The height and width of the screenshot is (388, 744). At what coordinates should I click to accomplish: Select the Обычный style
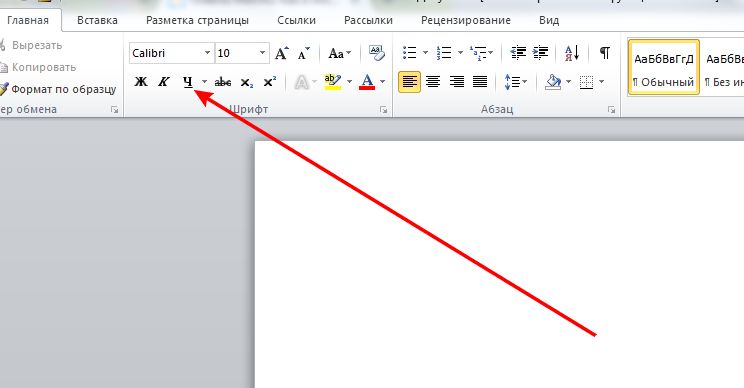(x=663, y=67)
